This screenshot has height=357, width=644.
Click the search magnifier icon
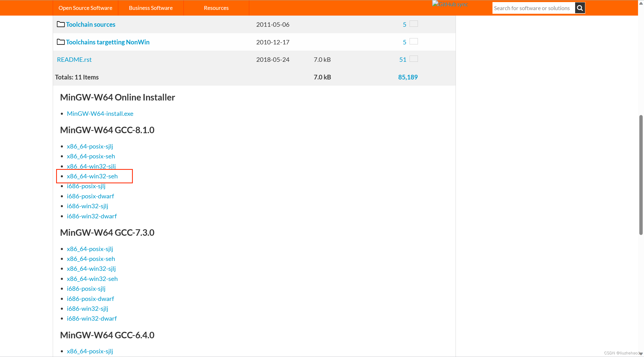580,8
